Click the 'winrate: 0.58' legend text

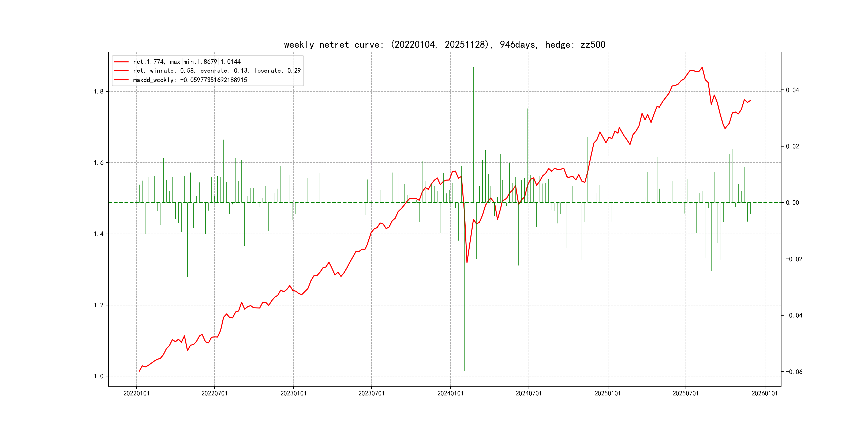pos(172,71)
